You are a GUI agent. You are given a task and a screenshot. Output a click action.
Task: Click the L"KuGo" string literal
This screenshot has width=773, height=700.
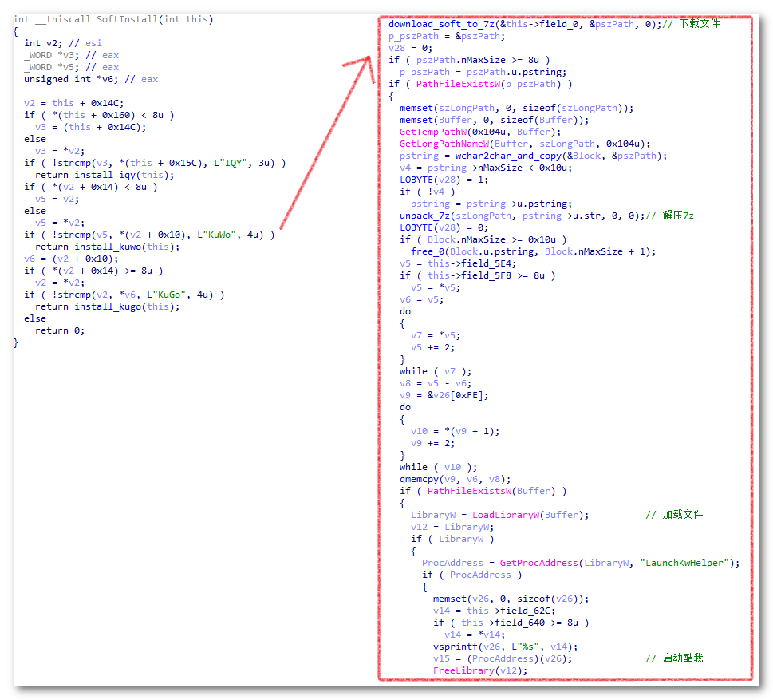[175, 295]
